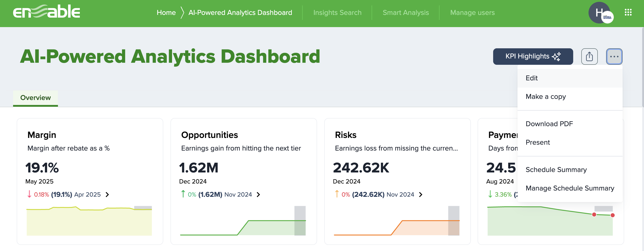Navigate to Home link
Viewport: 644px width, 251px height.
tap(166, 12)
